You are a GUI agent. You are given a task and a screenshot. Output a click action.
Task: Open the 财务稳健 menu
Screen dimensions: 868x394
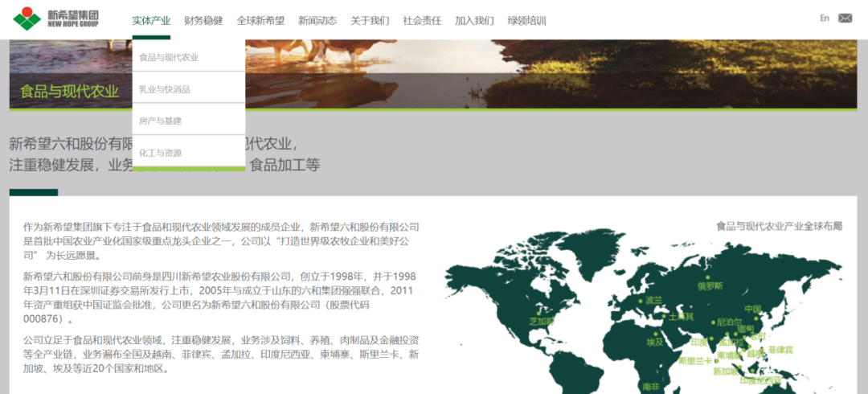tap(203, 21)
